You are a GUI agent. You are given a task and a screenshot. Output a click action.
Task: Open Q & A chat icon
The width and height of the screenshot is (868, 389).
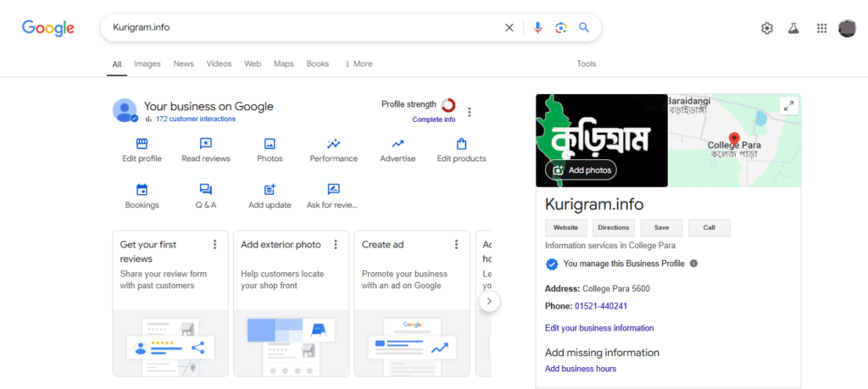pyautogui.click(x=205, y=190)
